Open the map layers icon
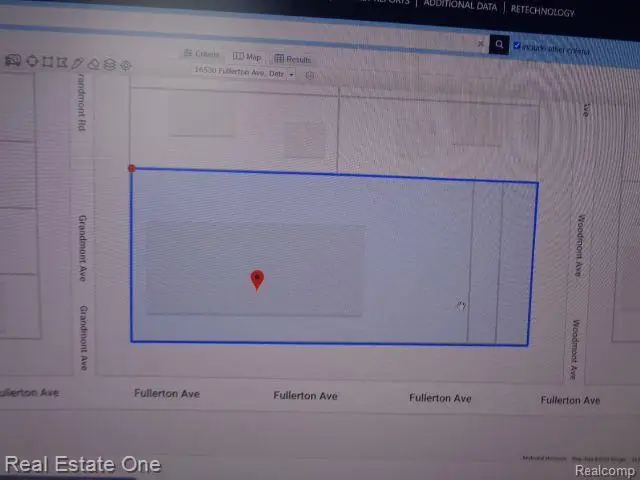 point(110,64)
